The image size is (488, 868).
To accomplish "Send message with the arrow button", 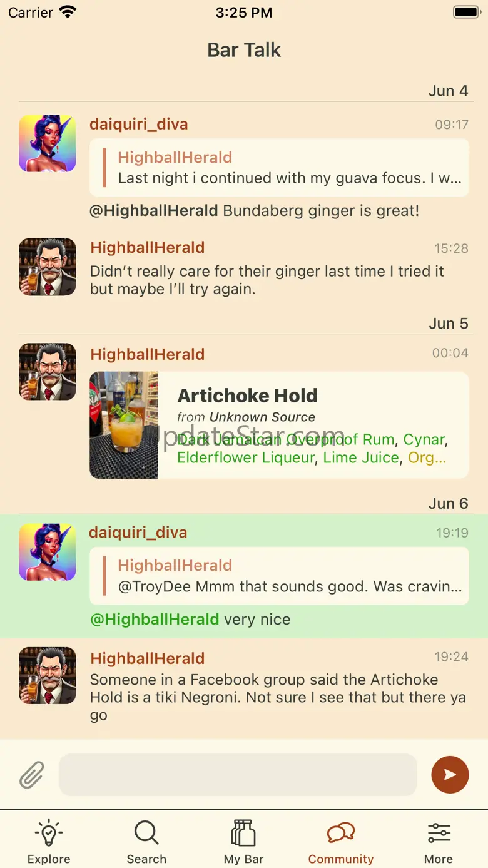I will pyautogui.click(x=450, y=775).
